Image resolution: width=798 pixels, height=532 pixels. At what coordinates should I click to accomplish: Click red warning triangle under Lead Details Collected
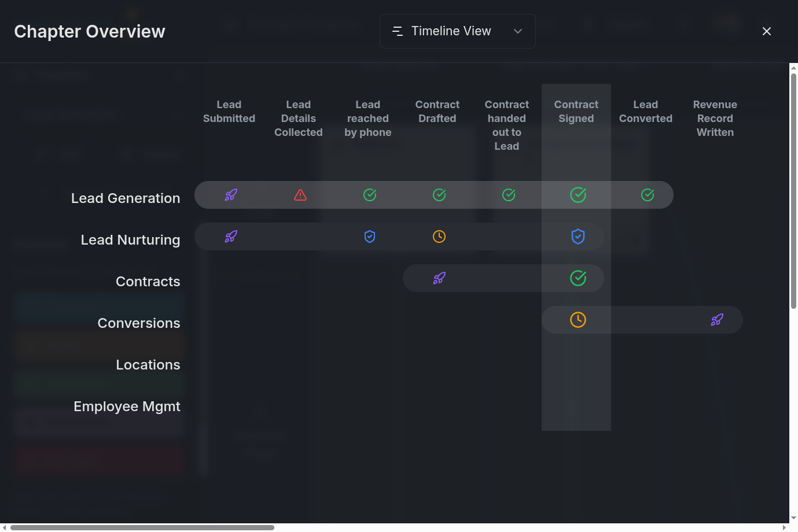click(x=300, y=195)
